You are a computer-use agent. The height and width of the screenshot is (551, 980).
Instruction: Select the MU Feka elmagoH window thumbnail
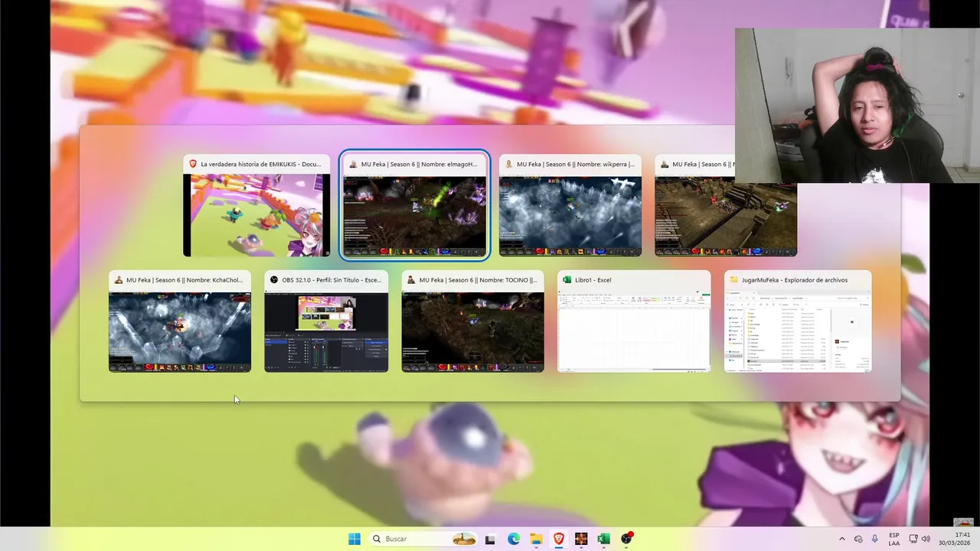coord(414,207)
